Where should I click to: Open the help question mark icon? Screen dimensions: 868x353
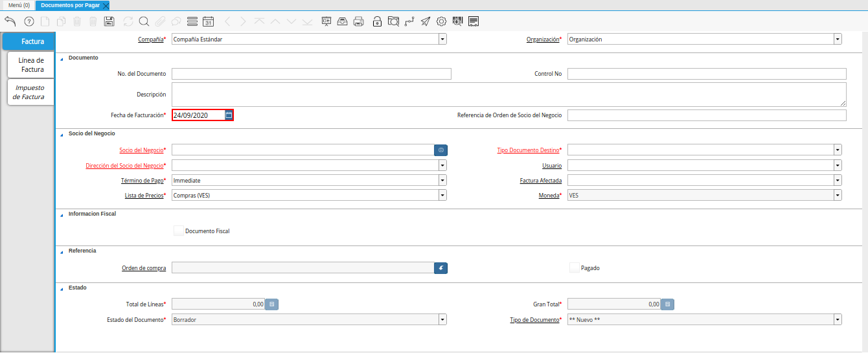tap(29, 21)
